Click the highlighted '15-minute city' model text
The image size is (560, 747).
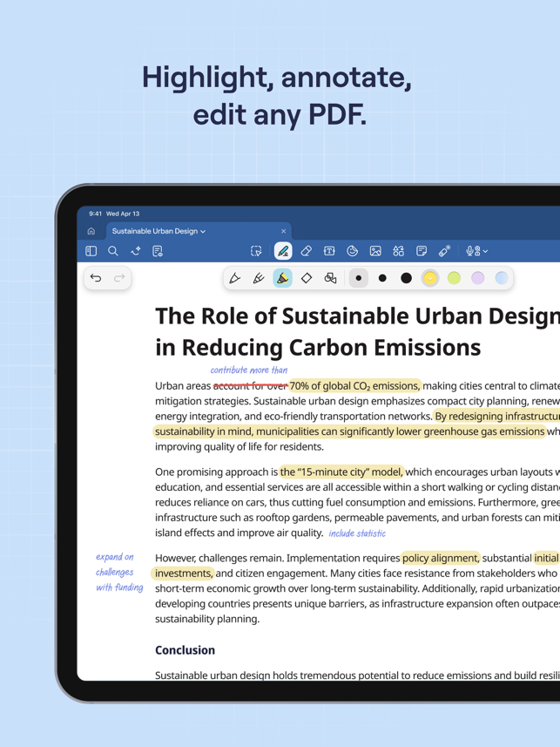[341, 472]
